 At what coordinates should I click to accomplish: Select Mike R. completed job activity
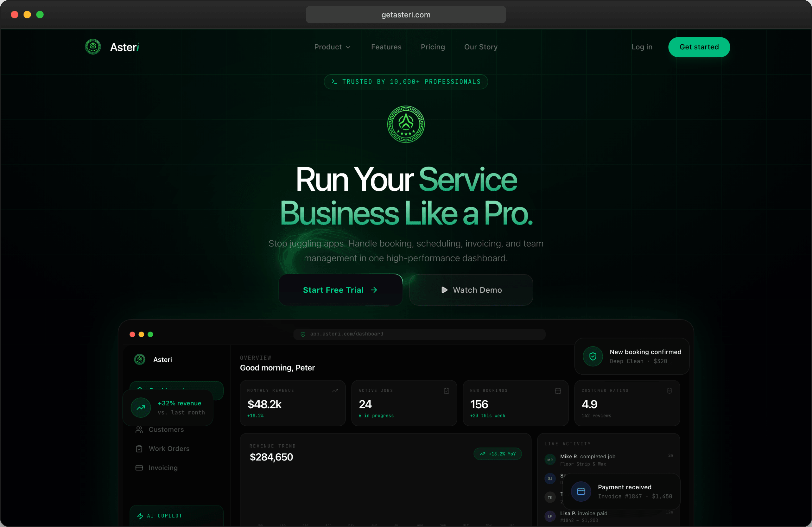(x=608, y=460)
